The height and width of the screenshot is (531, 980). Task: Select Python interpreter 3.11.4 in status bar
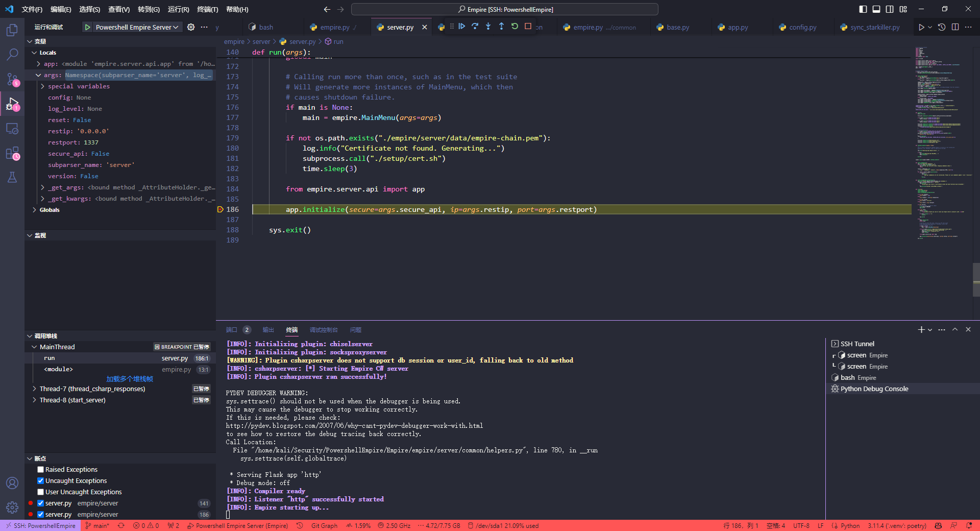[x=897, y=525]
